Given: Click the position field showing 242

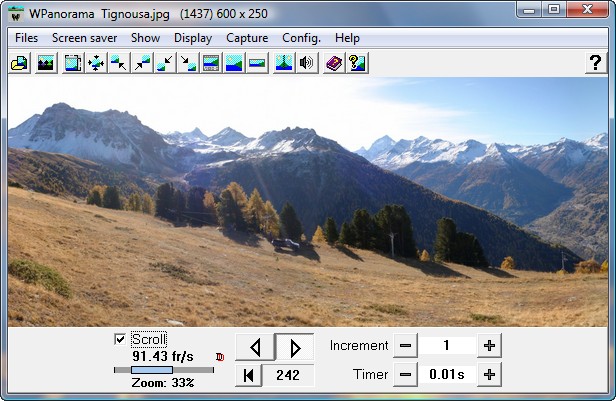Looking at the screenshot, I should 288,375.
